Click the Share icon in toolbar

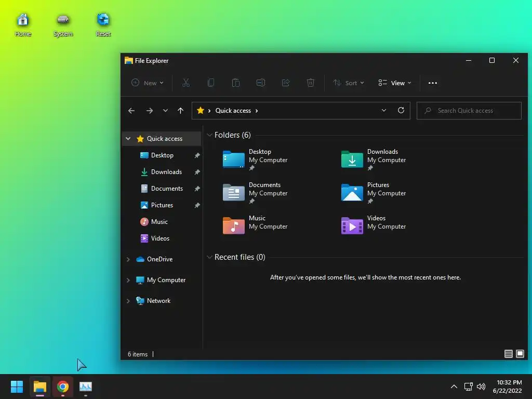point(286,83)
